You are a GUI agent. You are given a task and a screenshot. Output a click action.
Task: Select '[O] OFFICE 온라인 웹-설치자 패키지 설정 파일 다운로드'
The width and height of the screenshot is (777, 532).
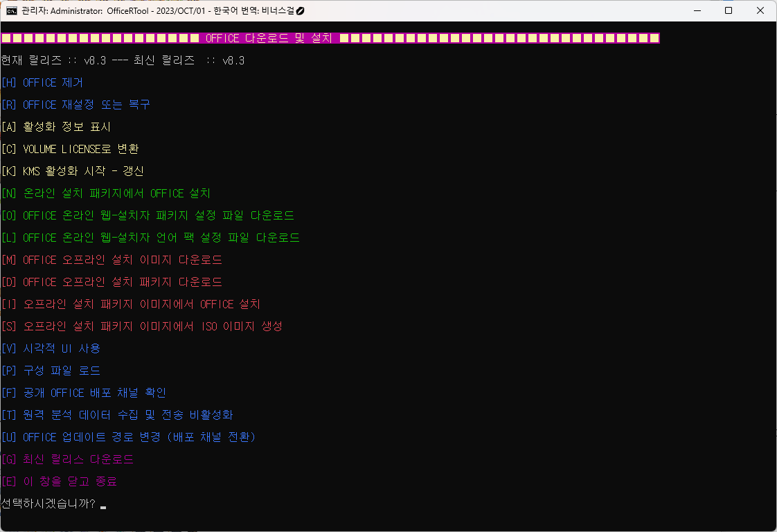pos(148,215)
